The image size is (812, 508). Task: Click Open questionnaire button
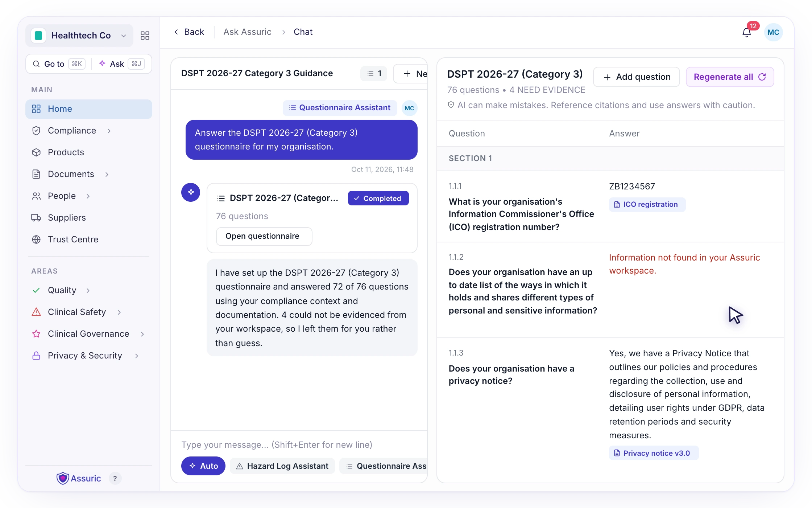[x=264, y=236]
